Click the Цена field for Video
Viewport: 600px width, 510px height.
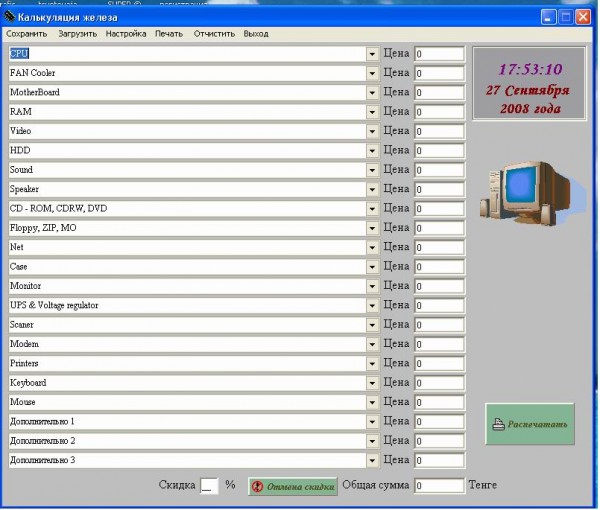[439, 132]
